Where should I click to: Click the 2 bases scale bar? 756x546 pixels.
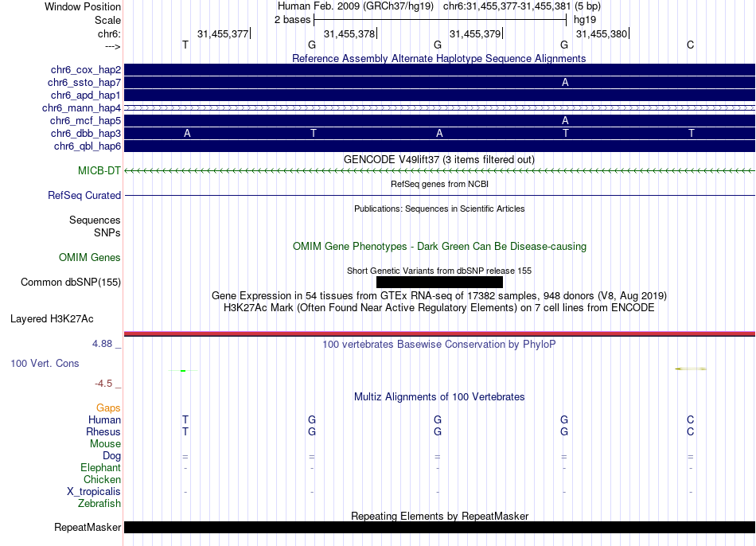[x=440, y=20]
